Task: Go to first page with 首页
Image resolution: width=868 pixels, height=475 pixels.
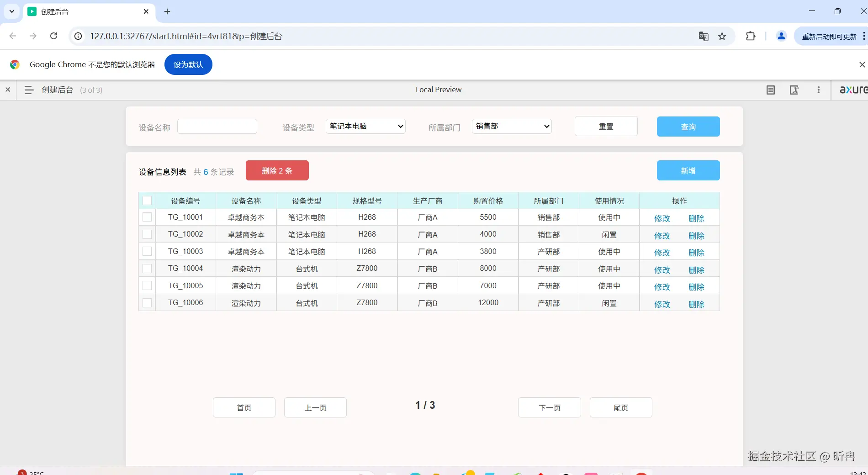Action: pos(244,407)
